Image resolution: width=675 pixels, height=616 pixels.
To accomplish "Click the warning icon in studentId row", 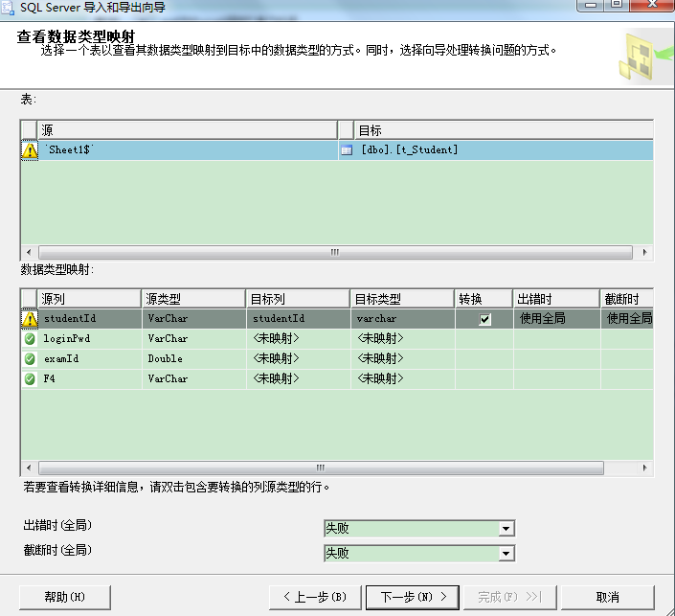I will click(30, 319).
